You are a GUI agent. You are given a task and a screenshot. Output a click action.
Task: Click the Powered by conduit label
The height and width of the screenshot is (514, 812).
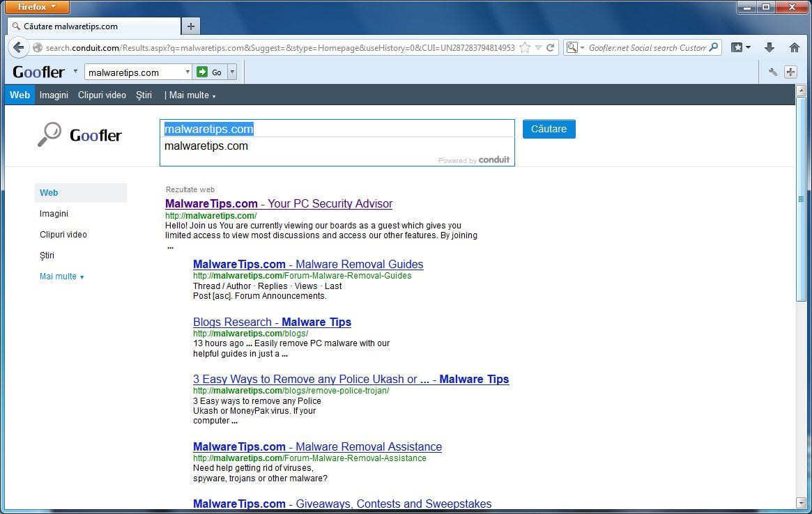coord(474,160)
